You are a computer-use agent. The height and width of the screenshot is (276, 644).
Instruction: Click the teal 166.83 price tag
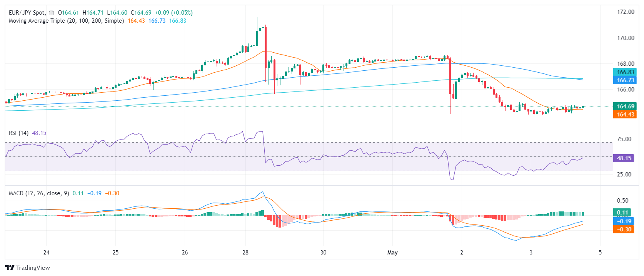pyautogui.click(x=625, y=72)
